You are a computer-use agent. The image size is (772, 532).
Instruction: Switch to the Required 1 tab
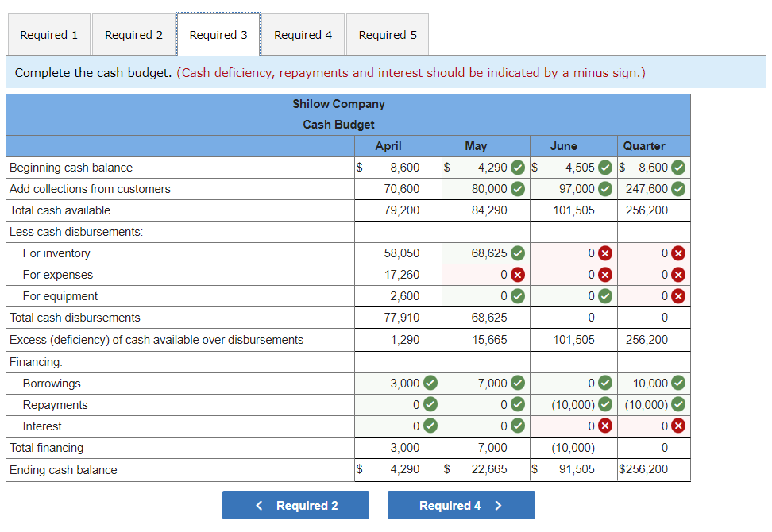pyautogui.click(x=48, y=34)
